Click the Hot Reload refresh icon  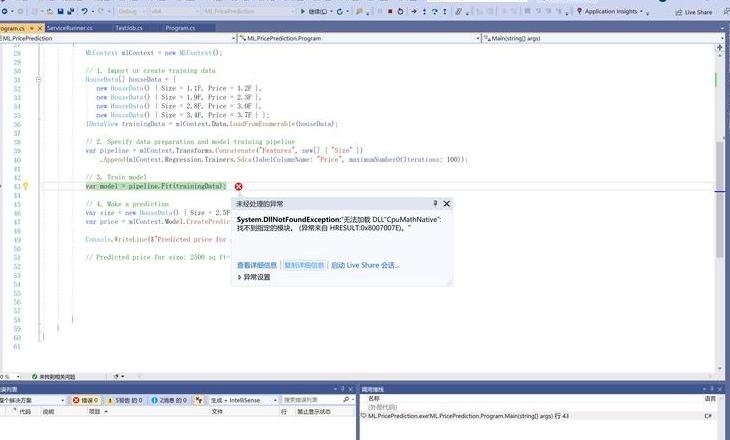coord(340,11)
